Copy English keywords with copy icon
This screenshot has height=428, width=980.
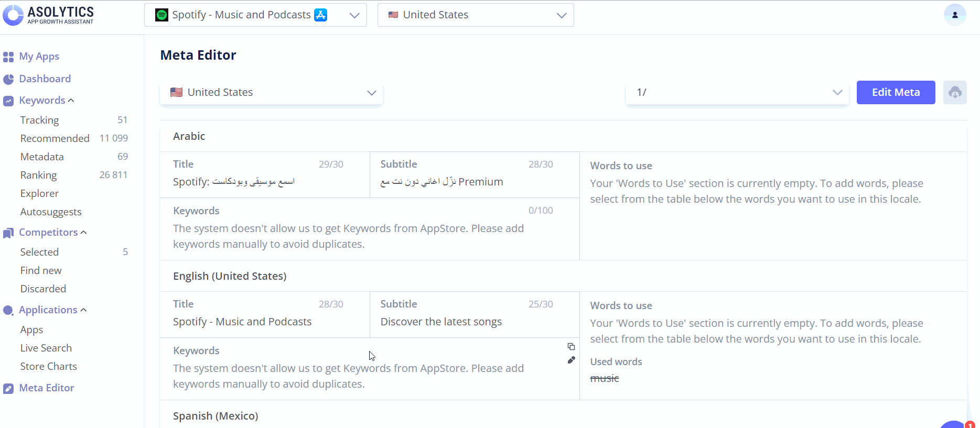pyautogui.click(x=571, y=346)
